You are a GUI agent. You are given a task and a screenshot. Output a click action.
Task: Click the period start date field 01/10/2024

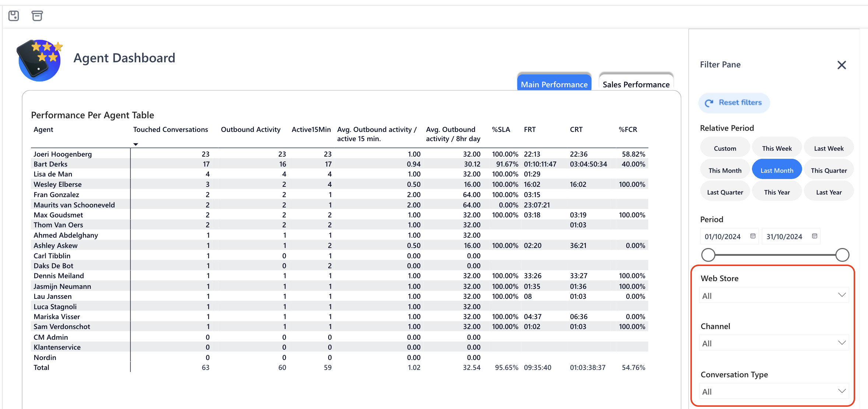[722, 237]
